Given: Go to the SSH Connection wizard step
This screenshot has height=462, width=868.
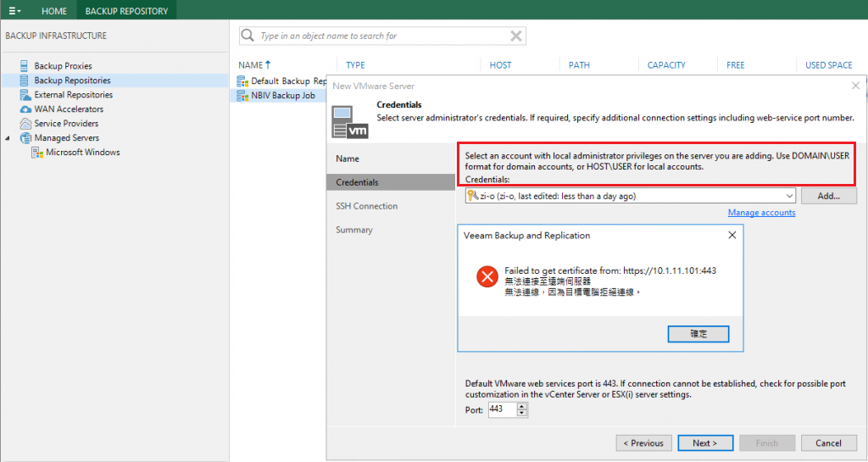Looking at the screenshot, I should pos(366,206).
